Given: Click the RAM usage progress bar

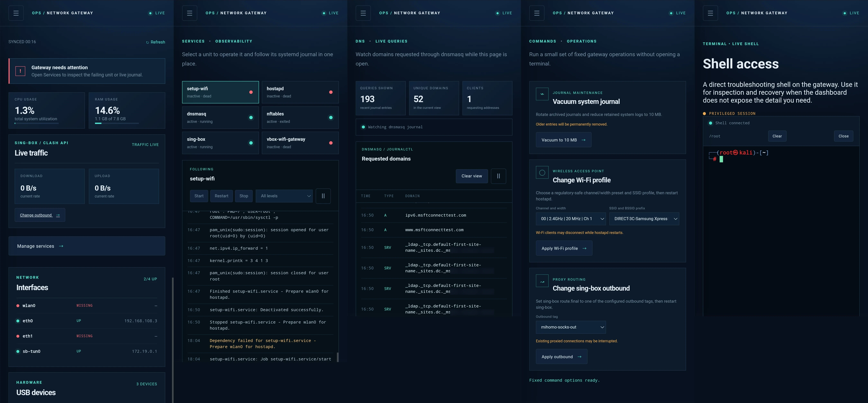Looking at the screenshot, I should point(117,123).
